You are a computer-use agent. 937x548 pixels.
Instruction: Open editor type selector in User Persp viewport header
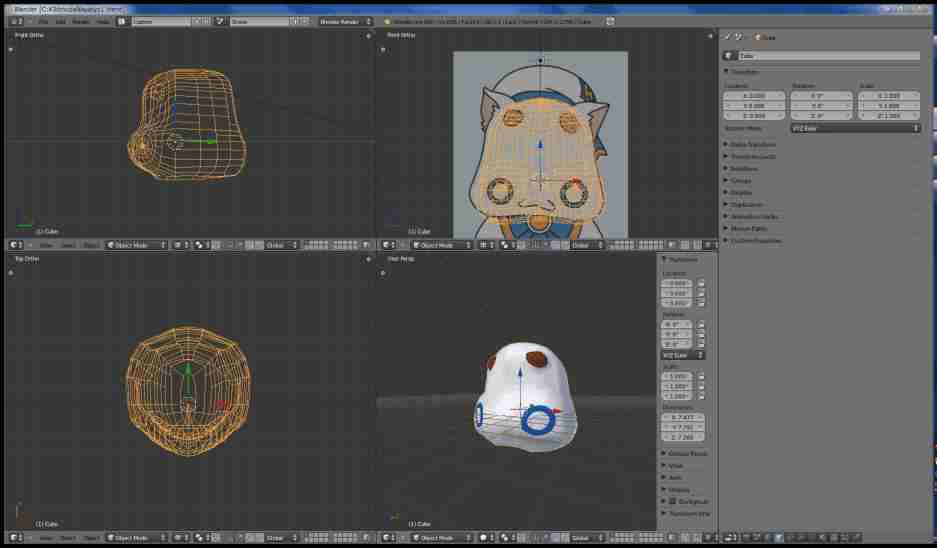tap(389, 538)
